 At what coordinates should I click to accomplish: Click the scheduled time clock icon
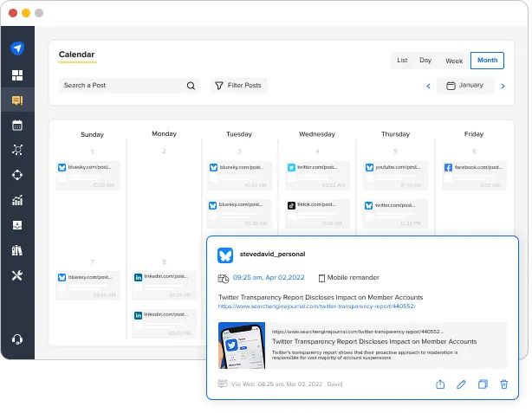[x=224, y=279]
